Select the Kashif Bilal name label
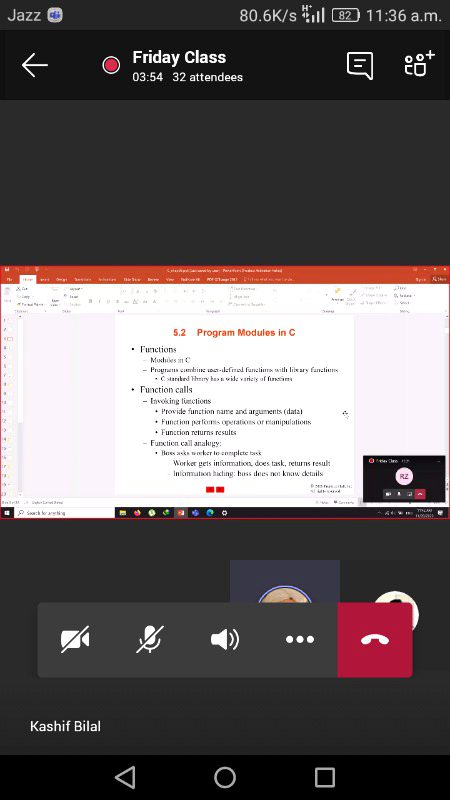Image resolution: width=450 pixels, height=800 pixels. point(65,726)
